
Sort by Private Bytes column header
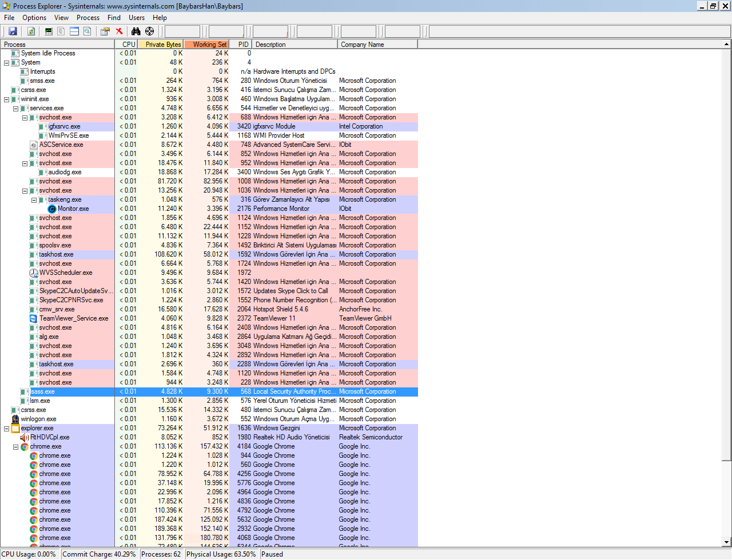coord(161,44)
